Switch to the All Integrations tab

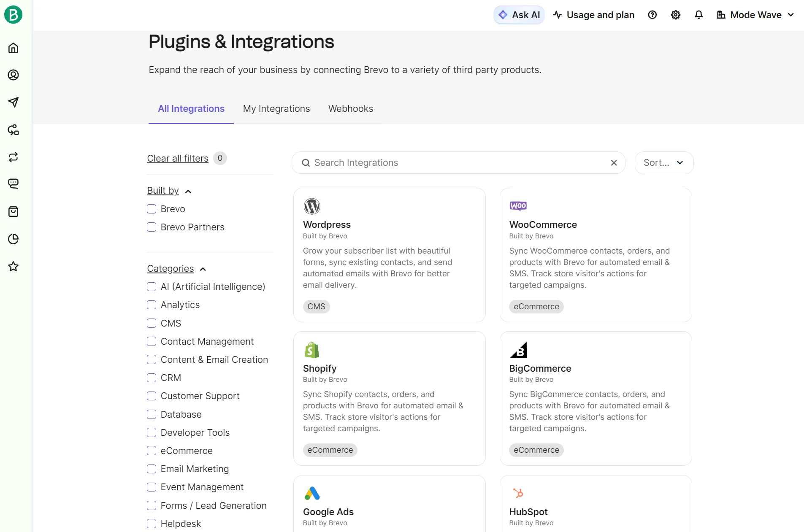pyautogui.click(x=191, y=109)
